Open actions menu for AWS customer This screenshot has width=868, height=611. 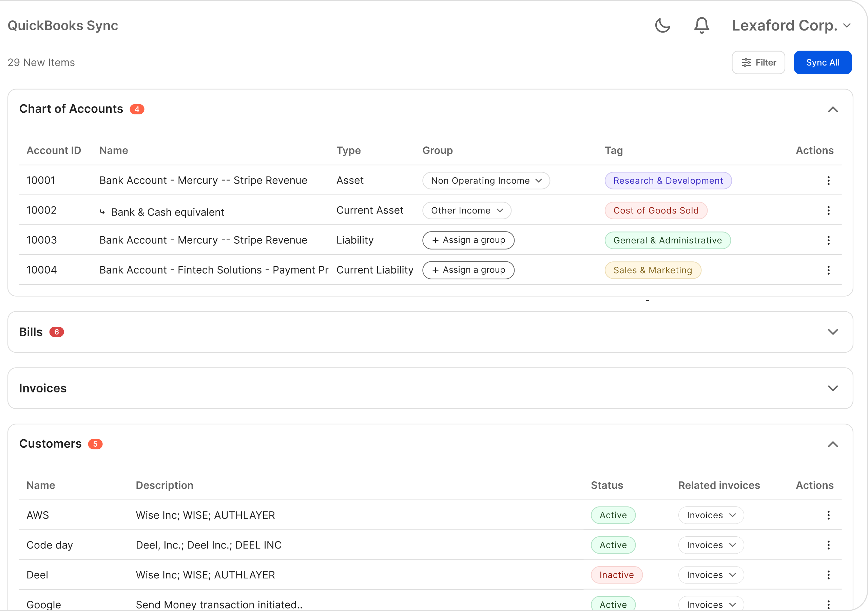828,515
